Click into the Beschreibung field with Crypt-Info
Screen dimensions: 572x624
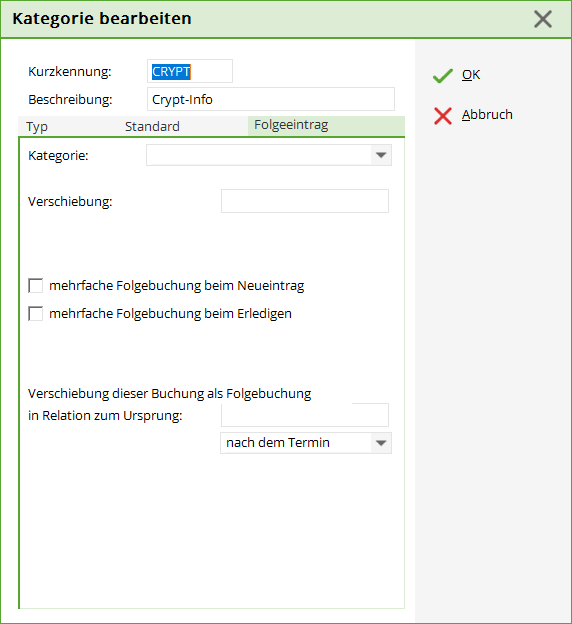click(x=271, y=99)
